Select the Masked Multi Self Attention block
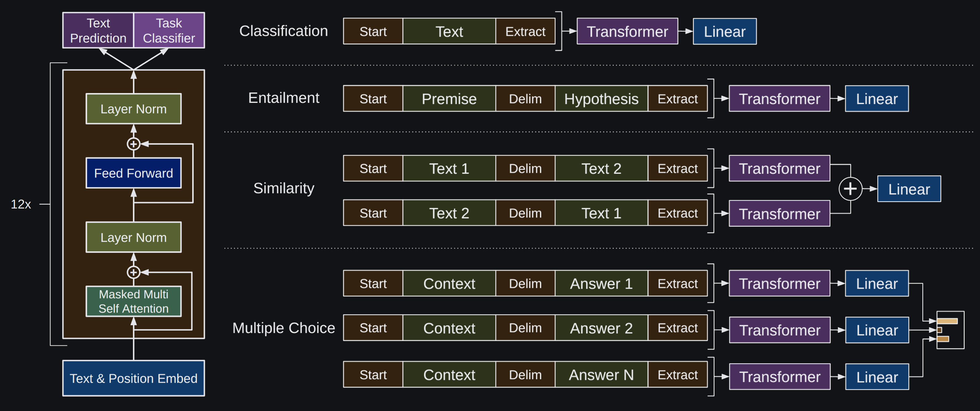Image resolution: width=980 pixels, height=411 pixels. pos(134,301)
